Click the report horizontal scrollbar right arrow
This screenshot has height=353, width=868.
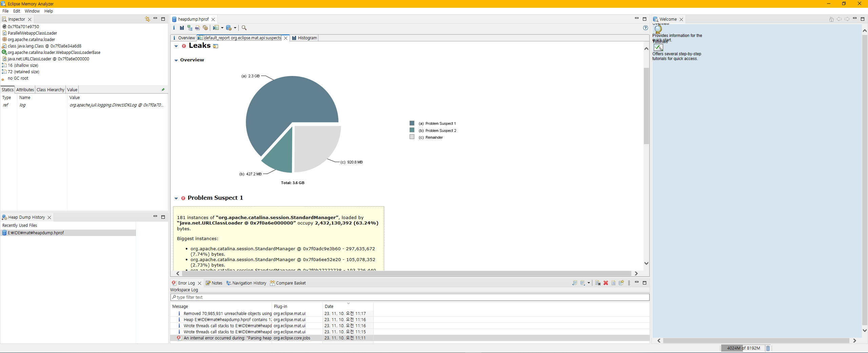tap(636, 273)
